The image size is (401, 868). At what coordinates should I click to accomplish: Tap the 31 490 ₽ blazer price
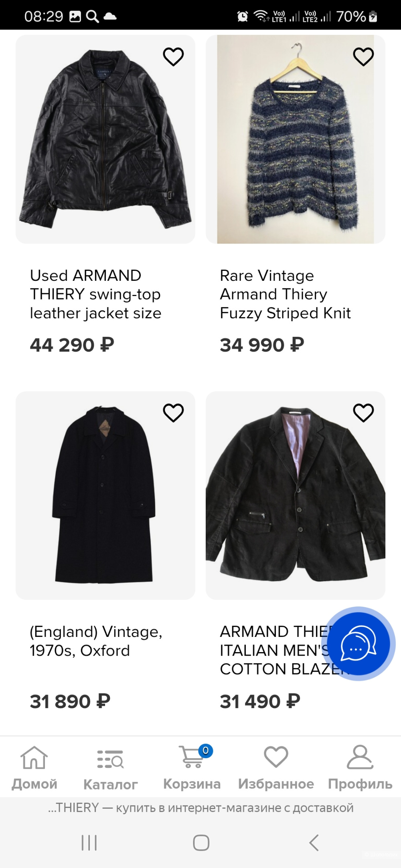point(260,701)
